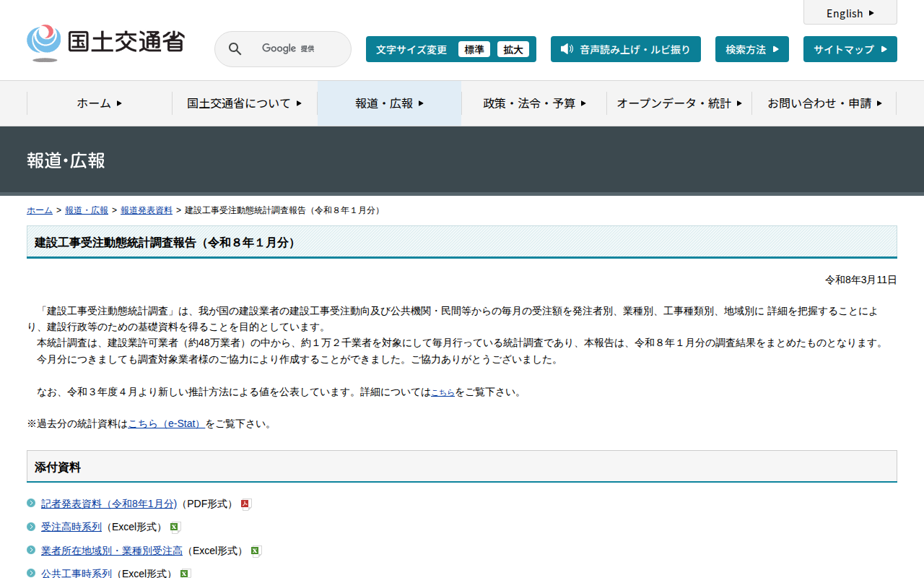The width and height of the screenshot is (924, 578).
Task: Click Excel icon next to 公共工事時系列
Action: pyautogui.click(x=185, y=574)
